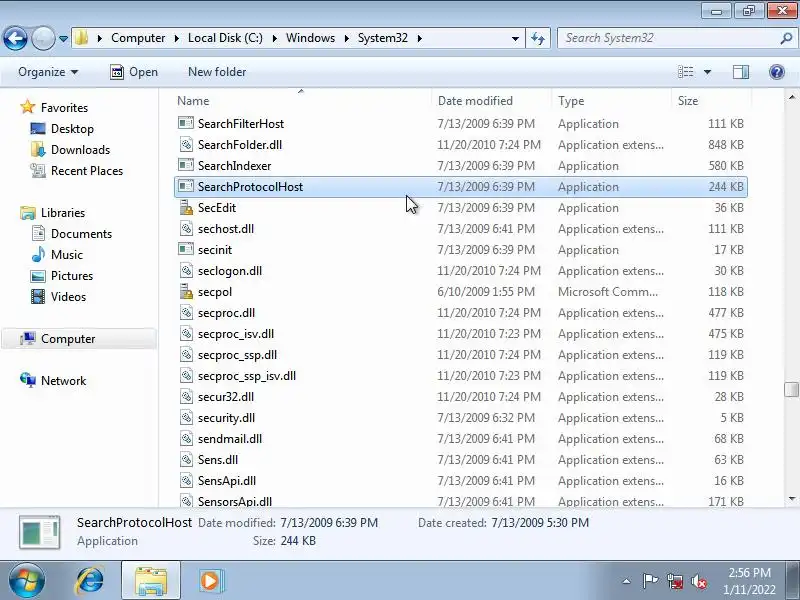Image resolution: width=800 pixels, height=600 pixels.
Task: Open Help with the question mark icon
Action: click(777, 72)
